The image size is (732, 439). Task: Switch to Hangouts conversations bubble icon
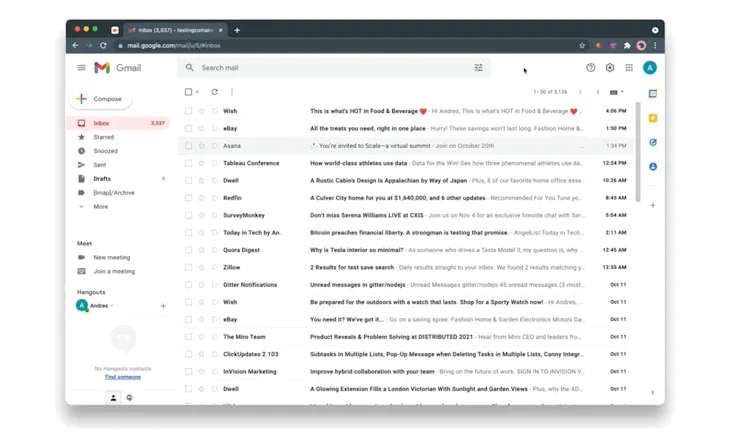click(129, 397)
